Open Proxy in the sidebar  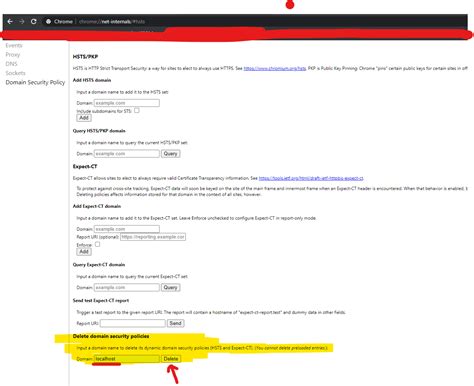coord(13,55)
